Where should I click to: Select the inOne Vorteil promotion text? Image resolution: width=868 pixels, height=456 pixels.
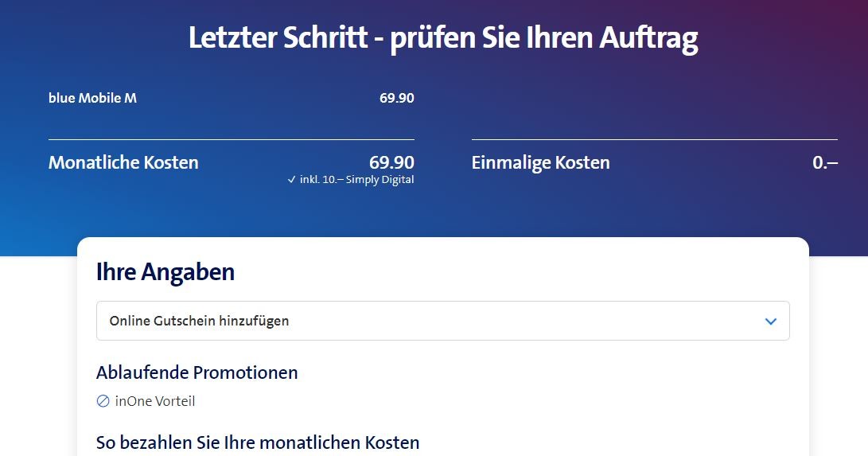pos(155,401)
